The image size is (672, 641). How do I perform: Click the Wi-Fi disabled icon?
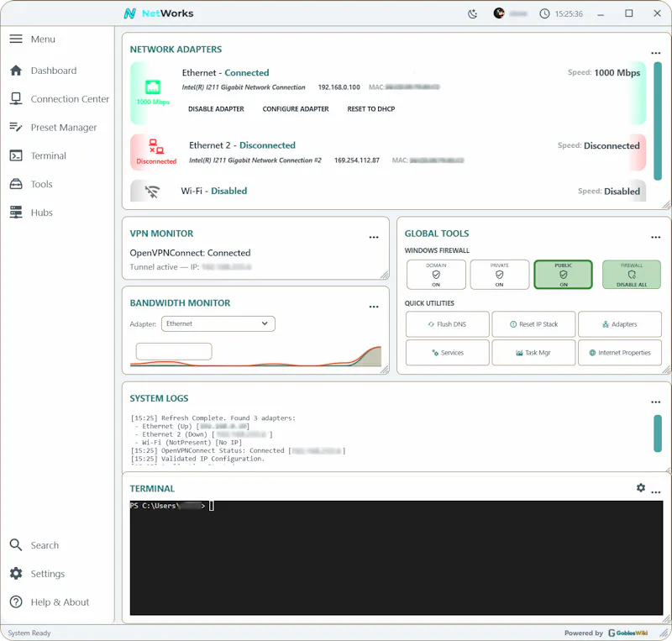point(152,192)
